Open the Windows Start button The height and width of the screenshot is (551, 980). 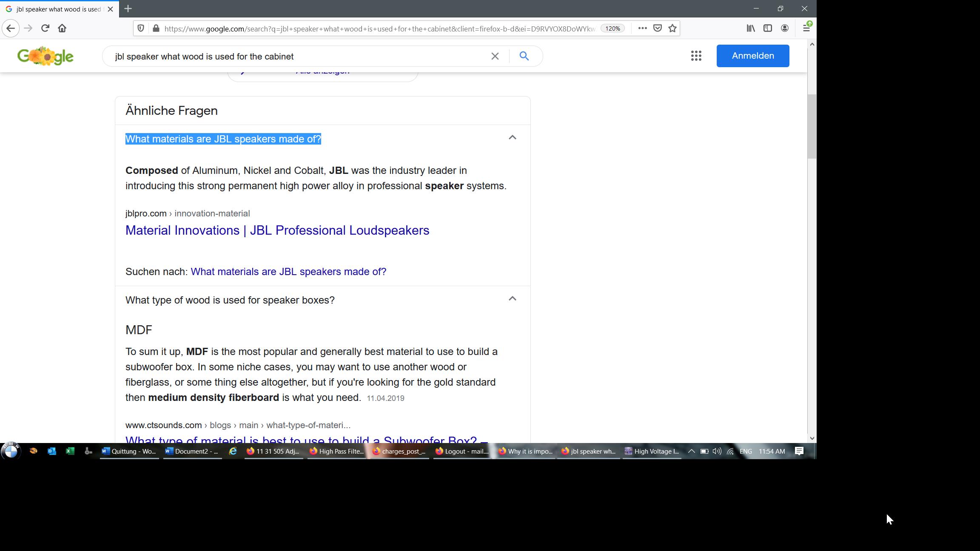coord(11,451)
